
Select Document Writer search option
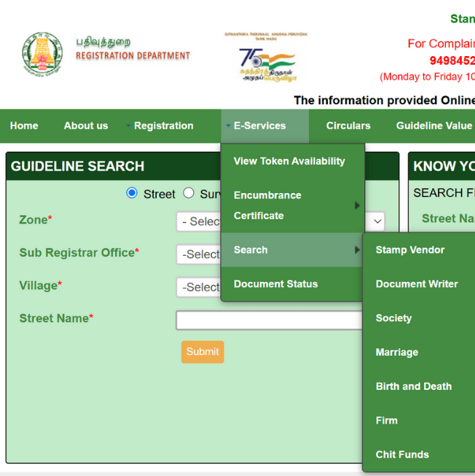coord(417,284)
